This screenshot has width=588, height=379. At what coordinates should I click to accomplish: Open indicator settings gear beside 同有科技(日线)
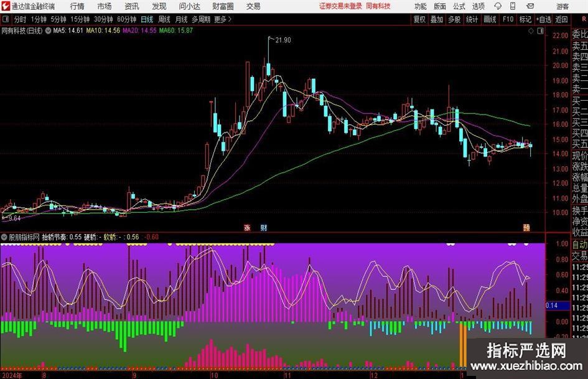(48, 30)
